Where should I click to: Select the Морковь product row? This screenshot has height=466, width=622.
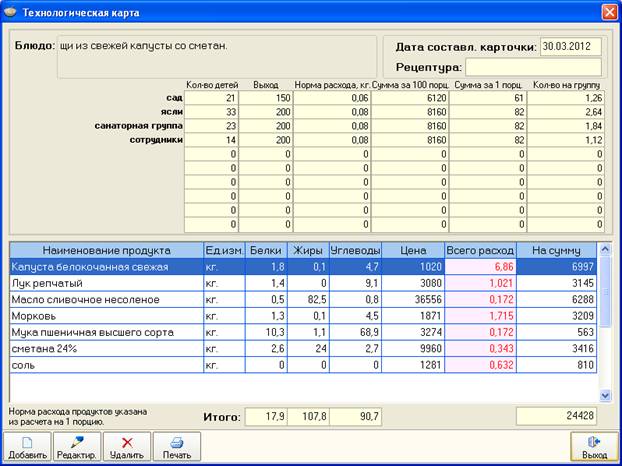coord(303,316)
